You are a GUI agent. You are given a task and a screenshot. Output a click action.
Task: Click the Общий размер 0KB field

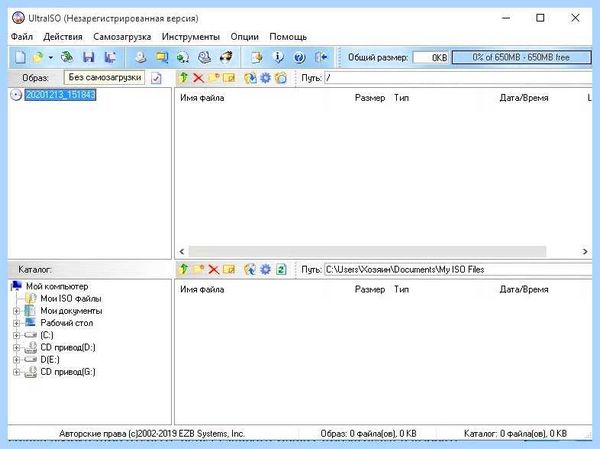click(431, 57)
